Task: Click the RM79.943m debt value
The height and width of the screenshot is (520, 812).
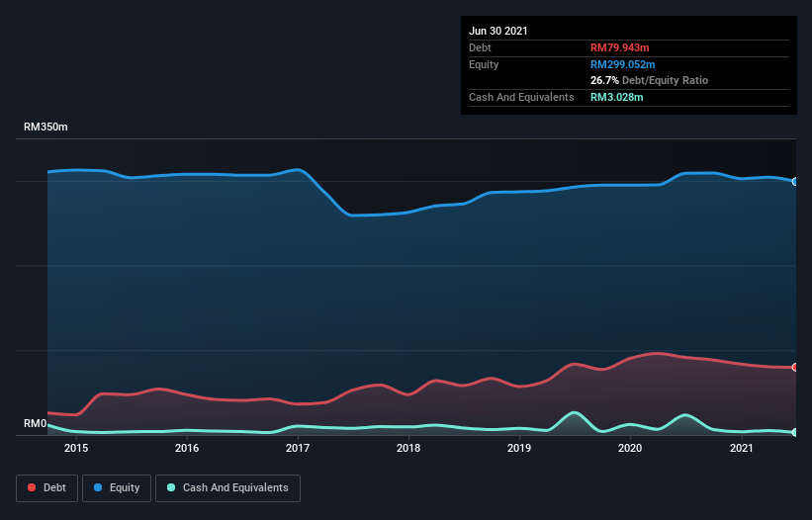Action: pyautogui.click(x=620, y=47)
